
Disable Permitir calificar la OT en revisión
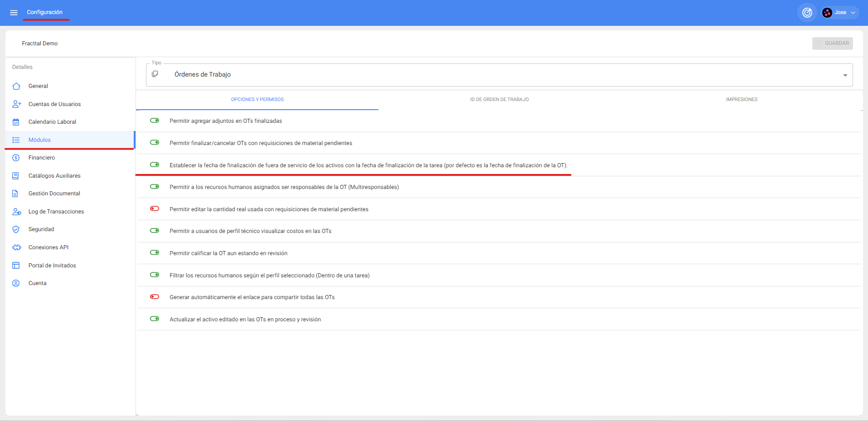(155, 253)
